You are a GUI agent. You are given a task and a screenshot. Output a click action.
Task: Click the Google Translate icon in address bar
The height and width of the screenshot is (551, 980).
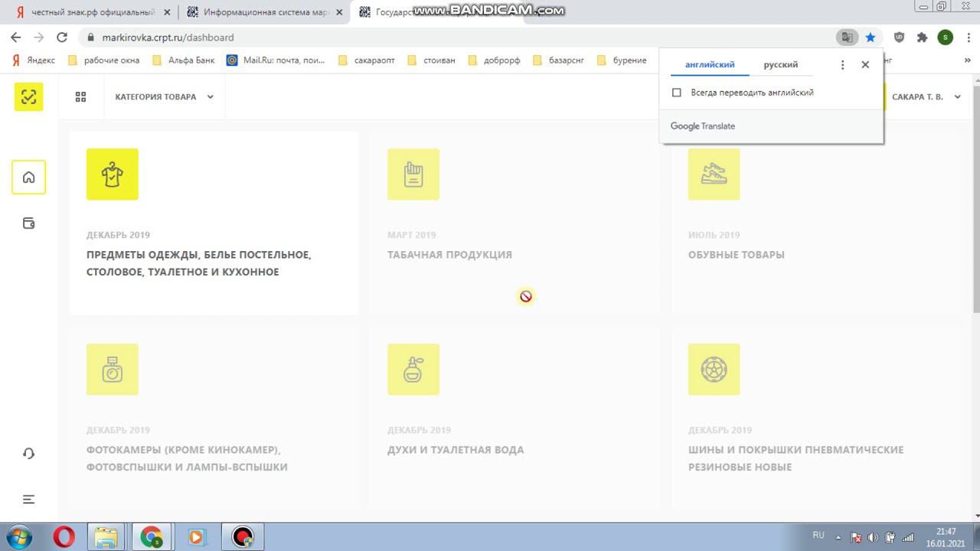[847, 37]
